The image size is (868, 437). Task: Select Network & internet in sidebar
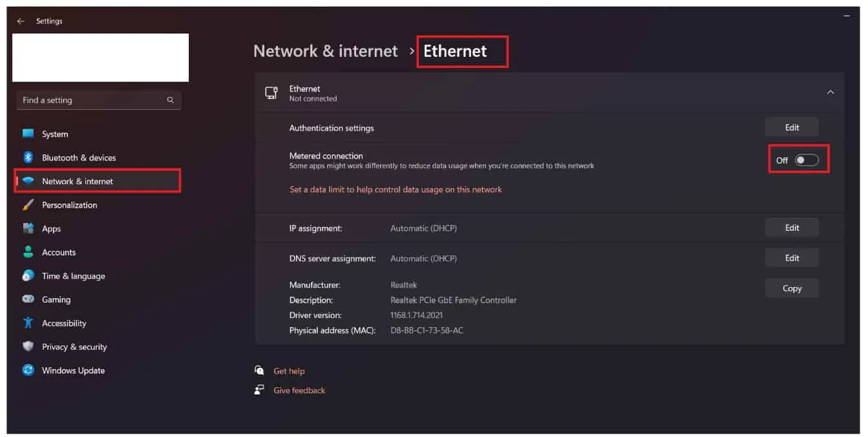tap(98, 181)
